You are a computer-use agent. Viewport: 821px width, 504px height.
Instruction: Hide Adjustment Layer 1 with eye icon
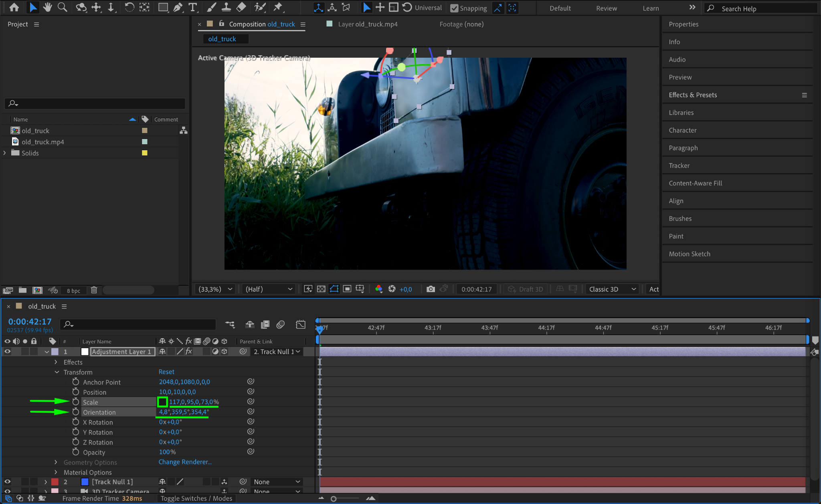click(x=7, y=351)
